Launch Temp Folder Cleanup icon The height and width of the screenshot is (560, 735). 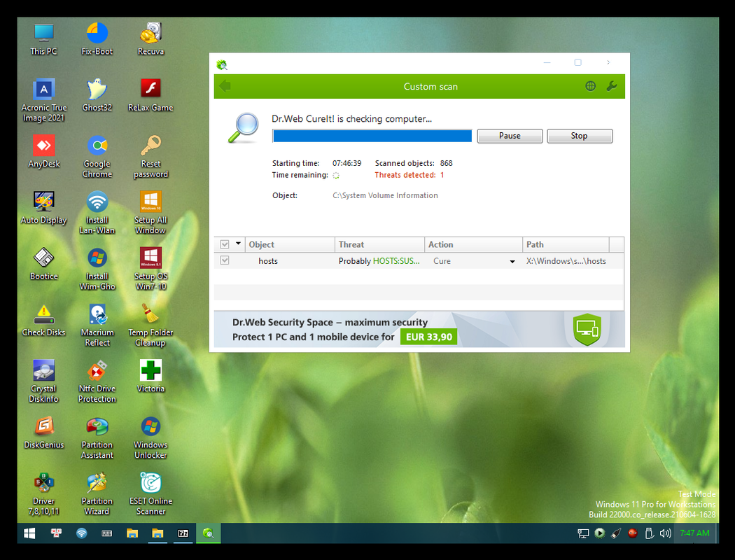(x=150, y=325)
